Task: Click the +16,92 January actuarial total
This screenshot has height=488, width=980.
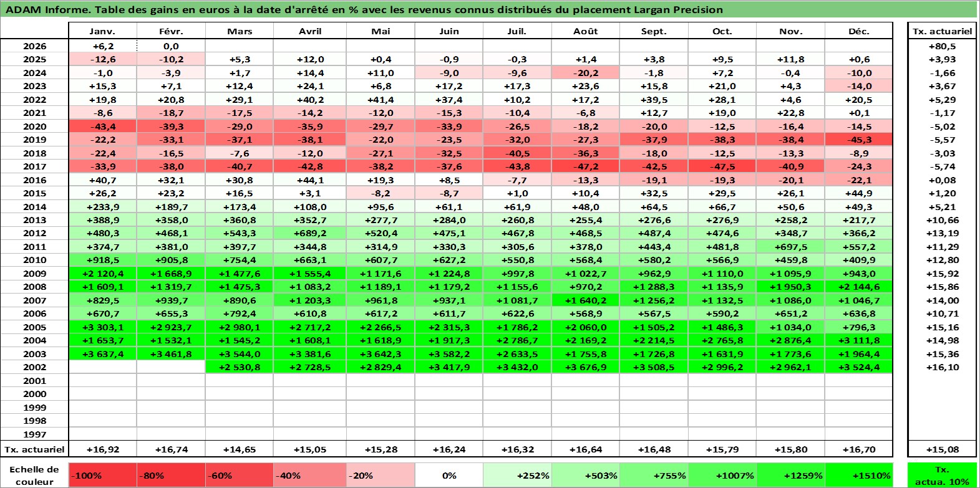Action: pos(102,449)
